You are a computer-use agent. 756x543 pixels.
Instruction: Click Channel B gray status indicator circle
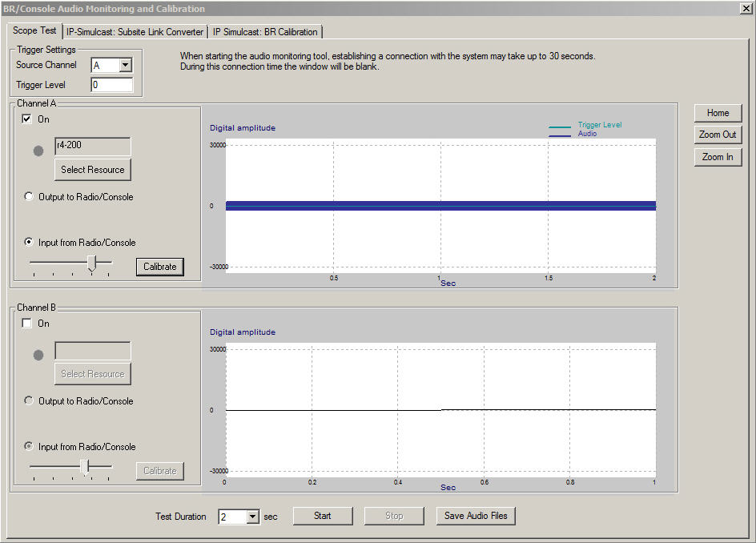pyautogui.click(x=38, y=355)
